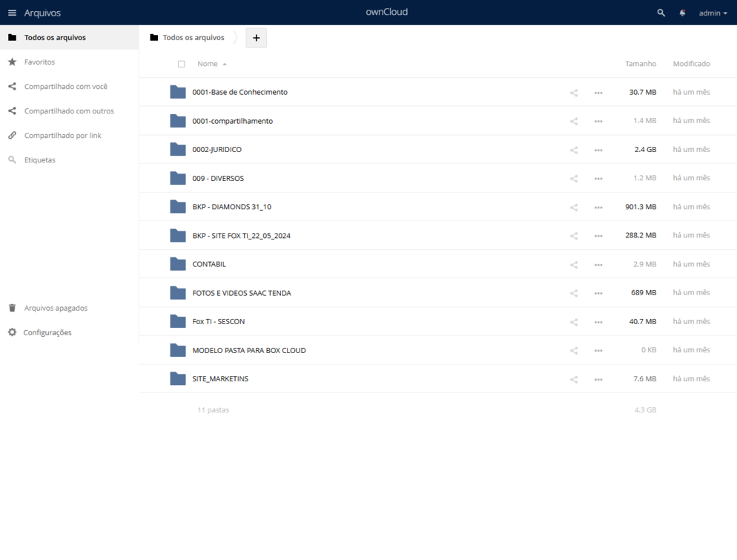
Task: Toggle the select all files checkbox
Action: click(181, 64)
